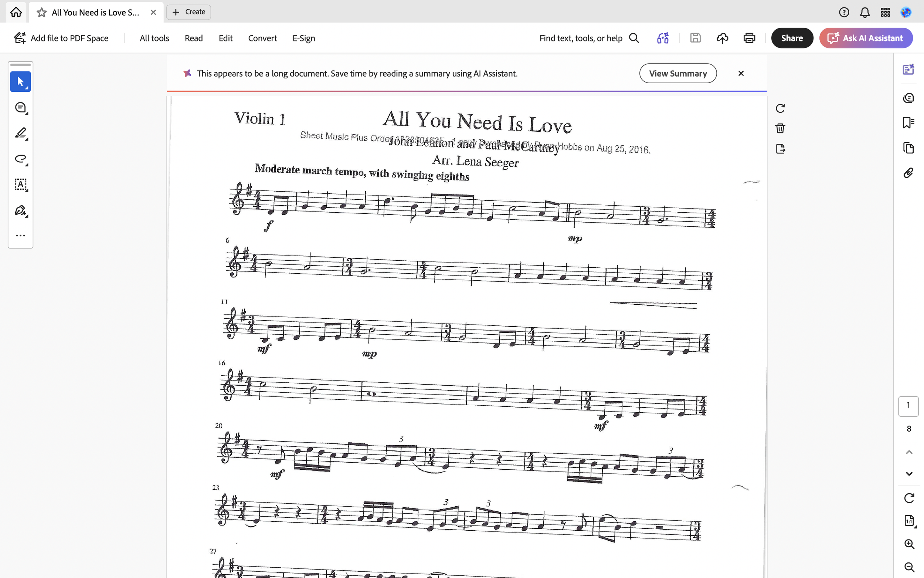
Task: Select the Highlight pen tool
Action: 21,133
